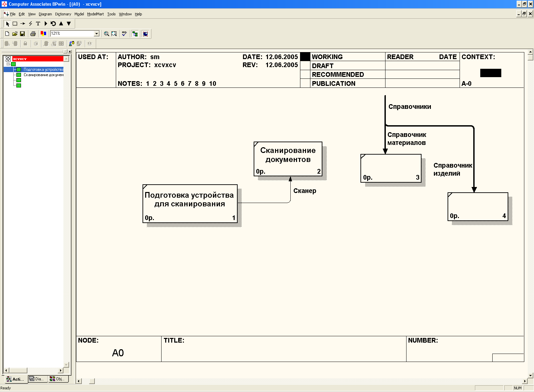Select the Arrow drawing tool

point(23,24)
